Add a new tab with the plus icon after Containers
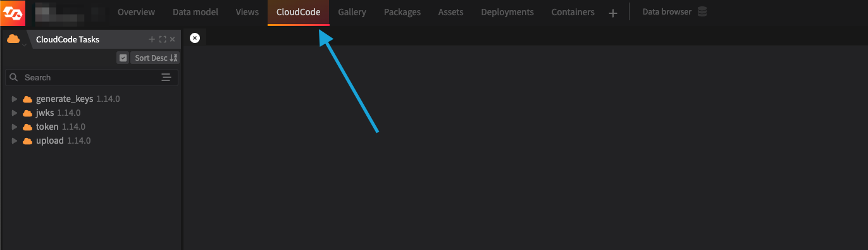The width and height of the screenshot is (868, 250). (612, 13)
